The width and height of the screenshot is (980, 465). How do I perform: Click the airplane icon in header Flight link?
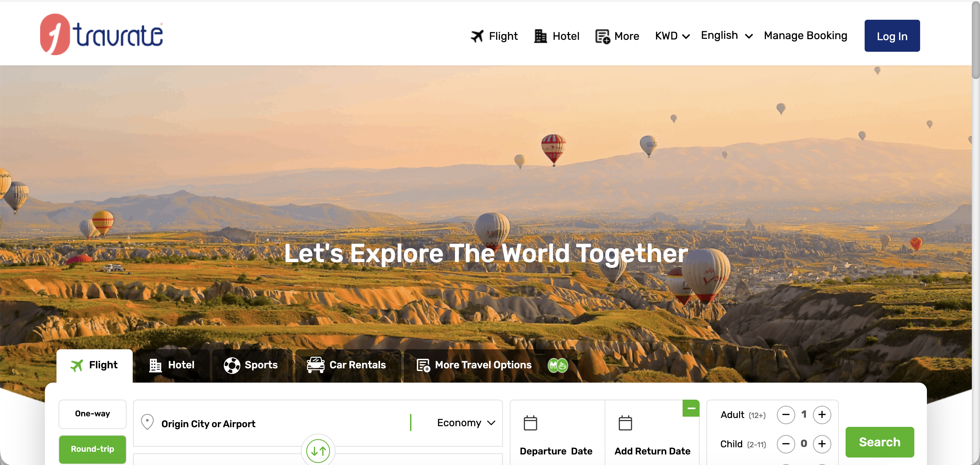coord(477,36)
